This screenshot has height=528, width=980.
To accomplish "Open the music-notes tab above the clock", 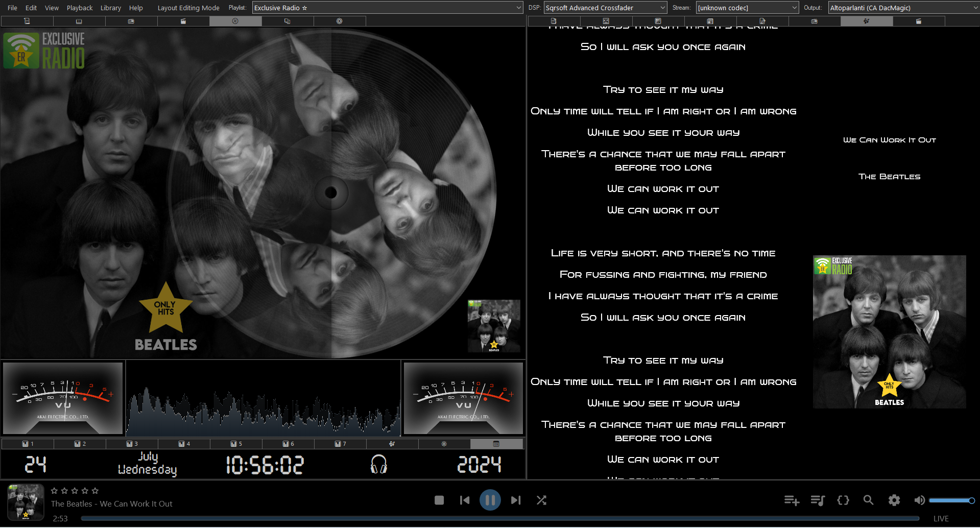I will pyautogui.click(x=392, y=444).
